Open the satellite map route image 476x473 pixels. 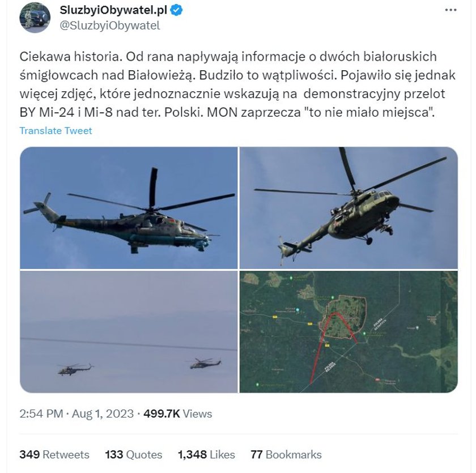tap(348, 331)
